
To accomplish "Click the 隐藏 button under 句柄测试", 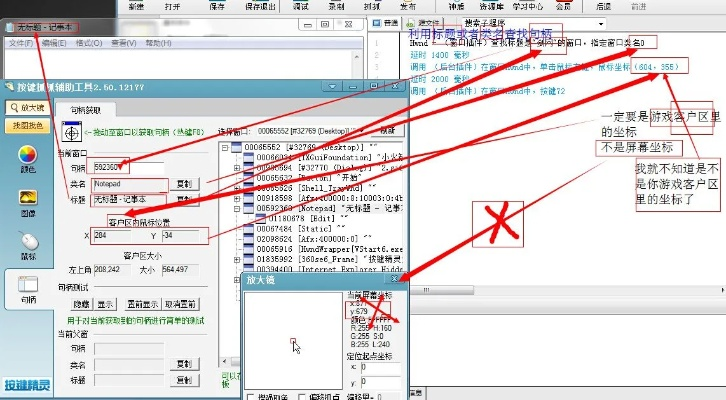I will (x=80, y=304).
